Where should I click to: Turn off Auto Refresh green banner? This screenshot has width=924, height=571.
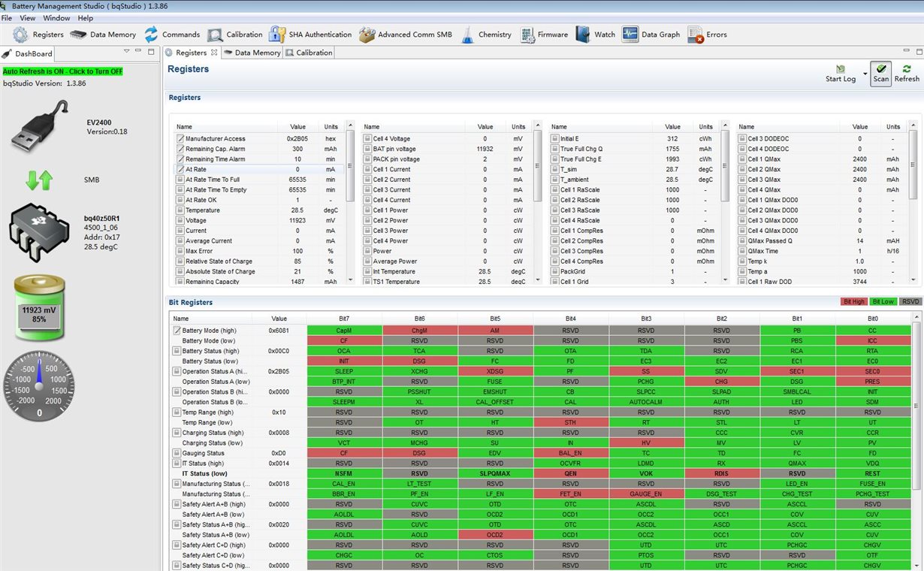point(62,71)
